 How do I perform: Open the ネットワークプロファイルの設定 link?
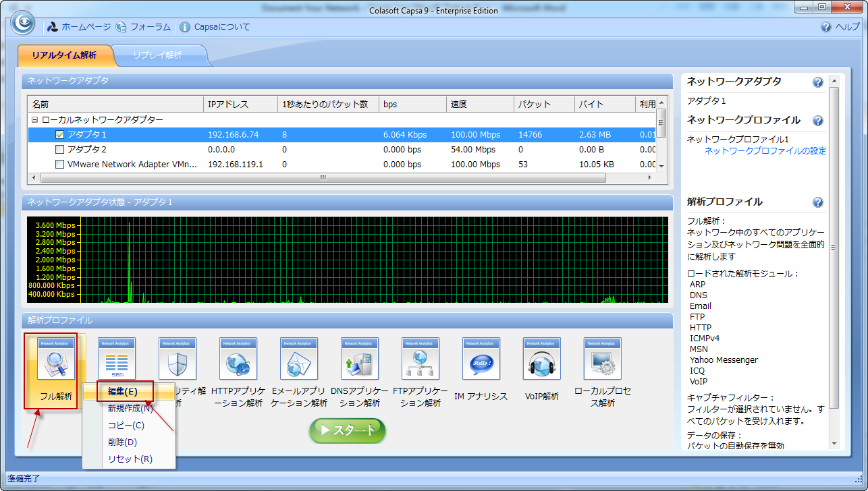click(x=765, y=151)
